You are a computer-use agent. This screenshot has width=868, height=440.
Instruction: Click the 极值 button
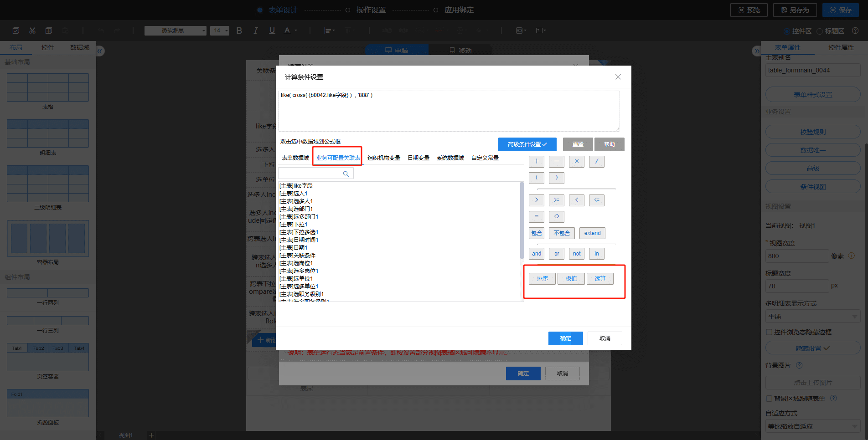(571, 279)
